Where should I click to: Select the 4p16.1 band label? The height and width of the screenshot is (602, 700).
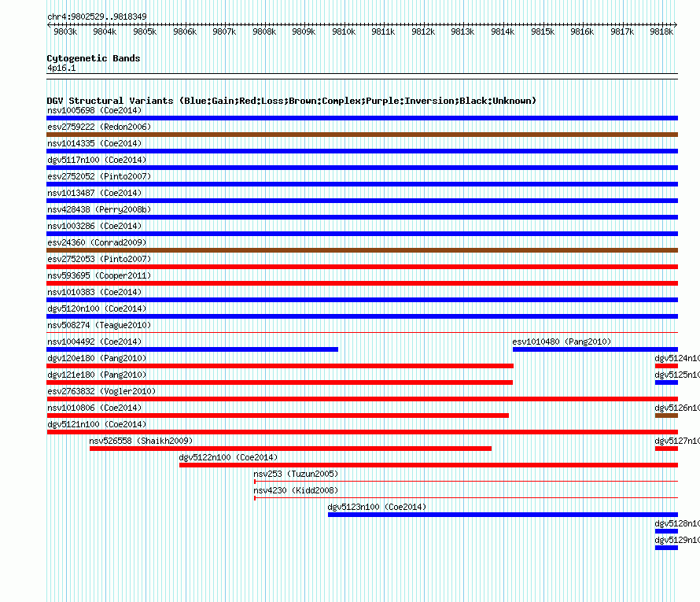click(61, 68)
